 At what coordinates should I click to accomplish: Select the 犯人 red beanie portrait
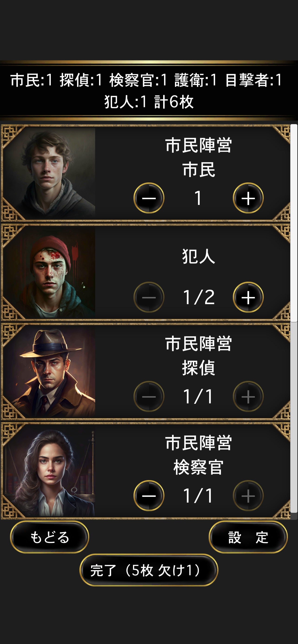49,272
